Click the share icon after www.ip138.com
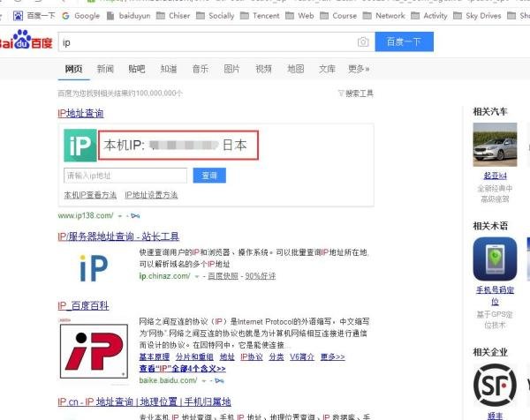530x420 pixels. click(135, 216)
